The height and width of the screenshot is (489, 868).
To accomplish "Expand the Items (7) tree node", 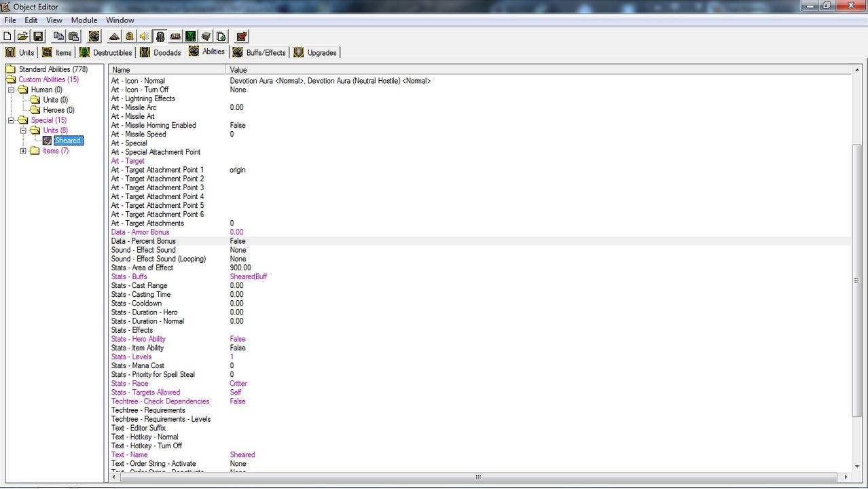I will (23, 151).
